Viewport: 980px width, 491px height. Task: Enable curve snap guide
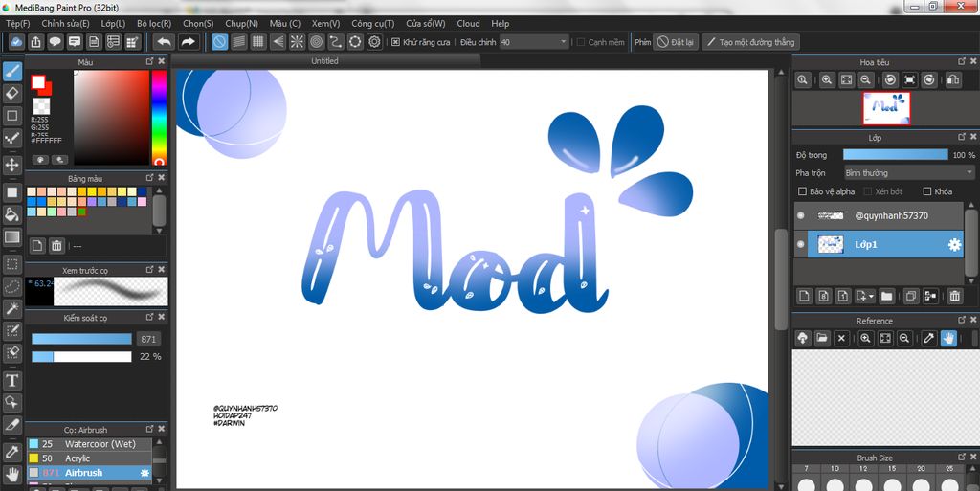pyautogui.click(x=336, y=42)
